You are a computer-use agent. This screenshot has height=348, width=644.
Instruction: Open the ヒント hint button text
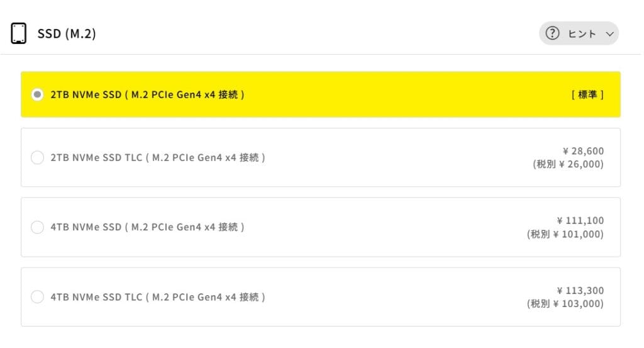[582, 34]
